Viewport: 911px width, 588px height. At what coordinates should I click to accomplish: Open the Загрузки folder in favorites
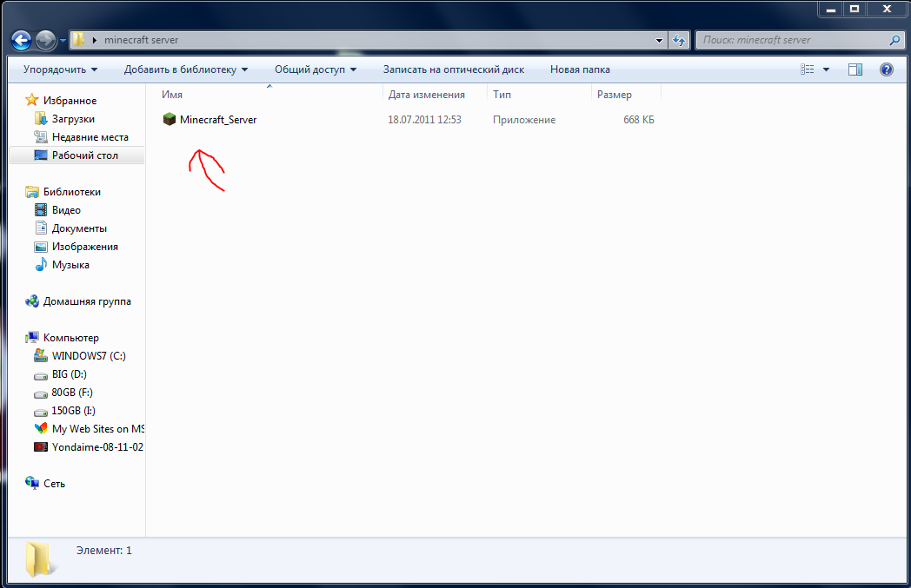point(73,119)
